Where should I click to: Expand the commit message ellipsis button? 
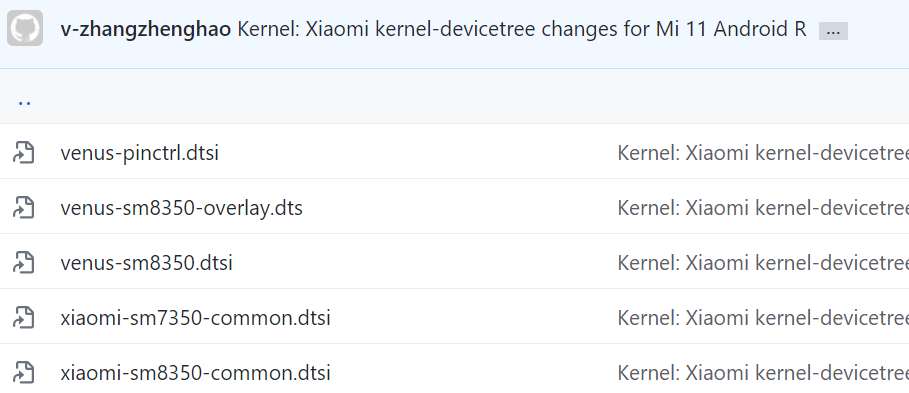833,31
